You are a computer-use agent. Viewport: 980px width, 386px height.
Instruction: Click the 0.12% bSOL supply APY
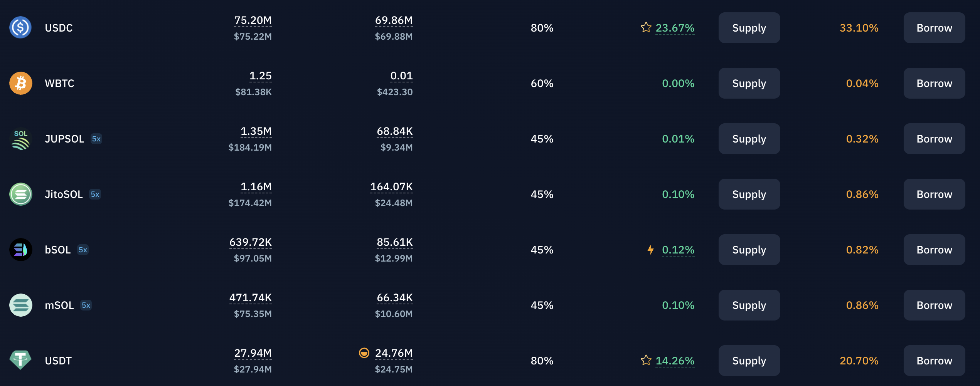(x=678, y=250)
